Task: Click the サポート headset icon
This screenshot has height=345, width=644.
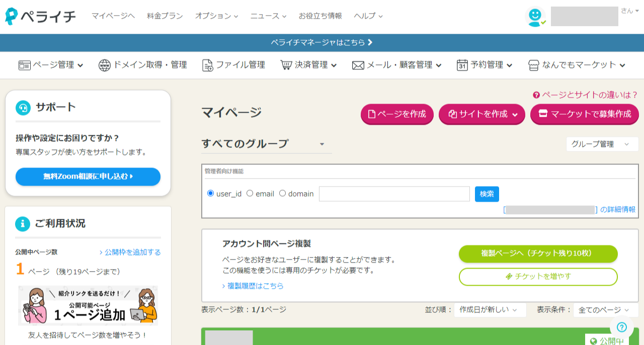Action: (23, 107)
